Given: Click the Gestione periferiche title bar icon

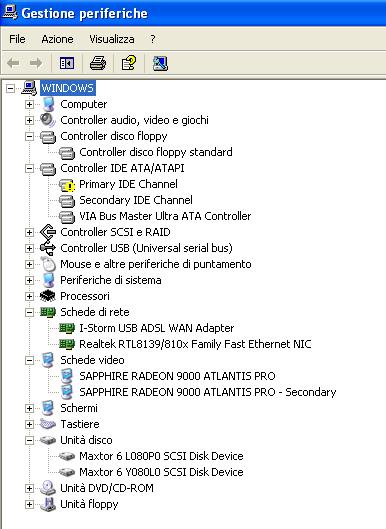Looking at the screenshot, I should click(x=10, y=13).
